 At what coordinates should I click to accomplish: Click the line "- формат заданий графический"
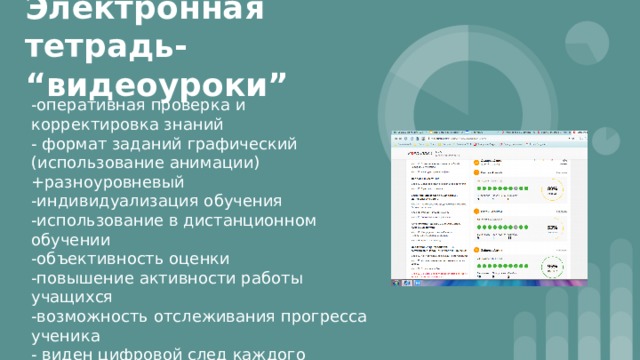[x=164, y=144]
